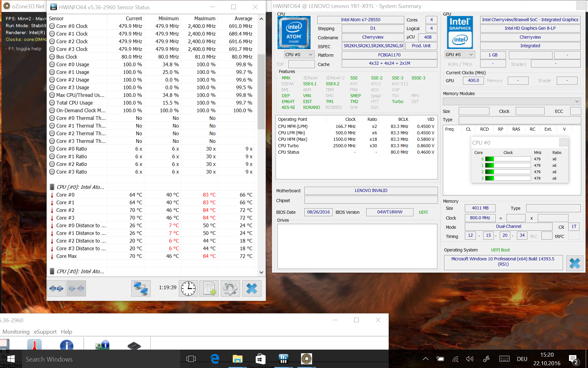Open Microsoft Edge from the taskbar
588x368 pixels.
(215, 359)
